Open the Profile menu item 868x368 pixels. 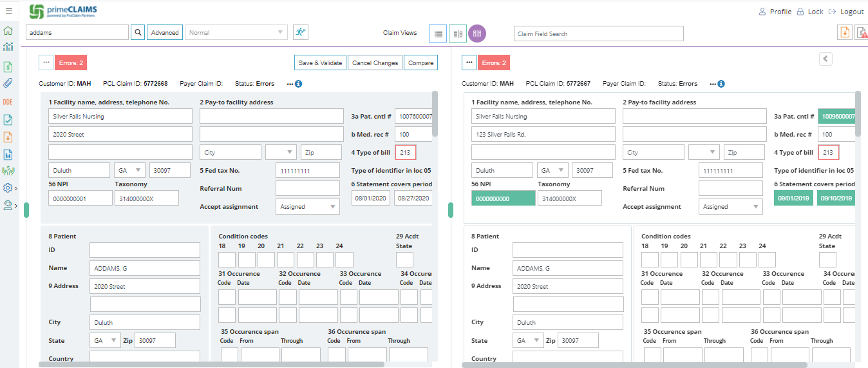coord(775,12)
